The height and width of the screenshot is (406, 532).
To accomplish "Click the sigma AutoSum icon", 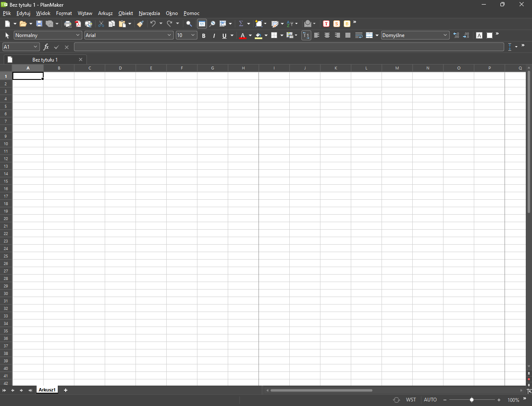I will click(x=241, y=24).
